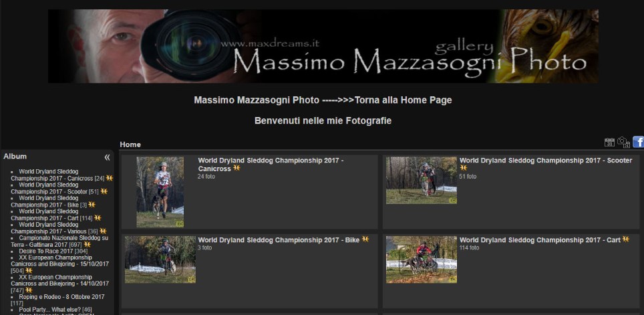Collapse the Album sidebar with double chevron
The height and width of the screenshot is (315, 644).
coord(107,157)
